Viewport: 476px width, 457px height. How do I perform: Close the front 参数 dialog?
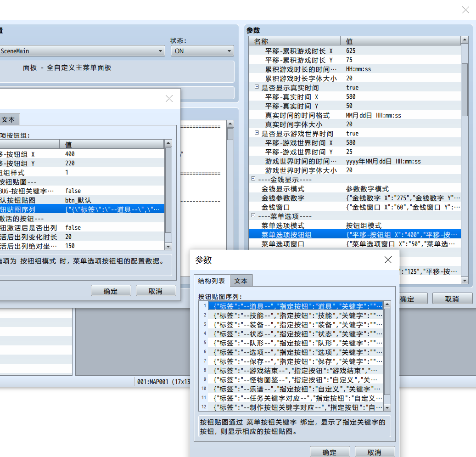point(388,260)
